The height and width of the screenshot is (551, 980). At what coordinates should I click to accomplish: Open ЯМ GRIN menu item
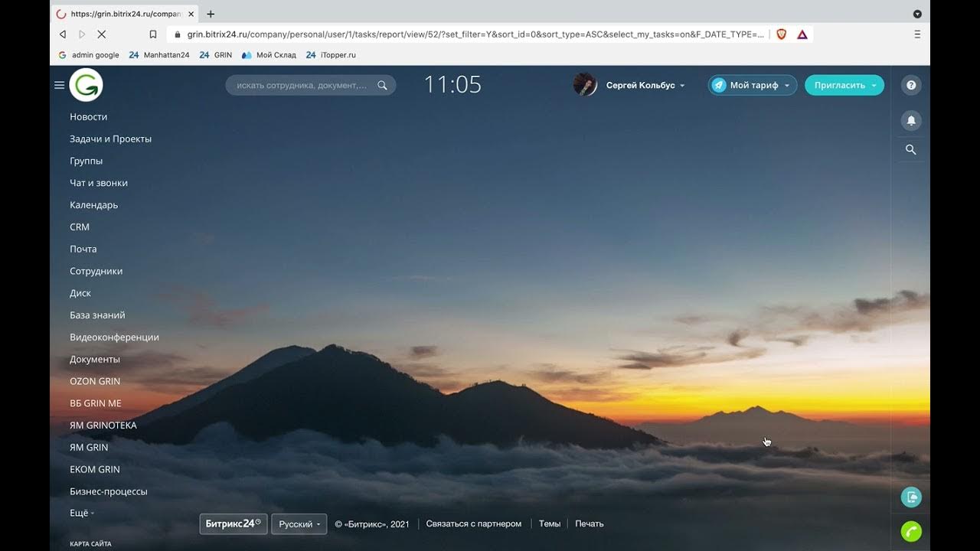tap(89, 448)
